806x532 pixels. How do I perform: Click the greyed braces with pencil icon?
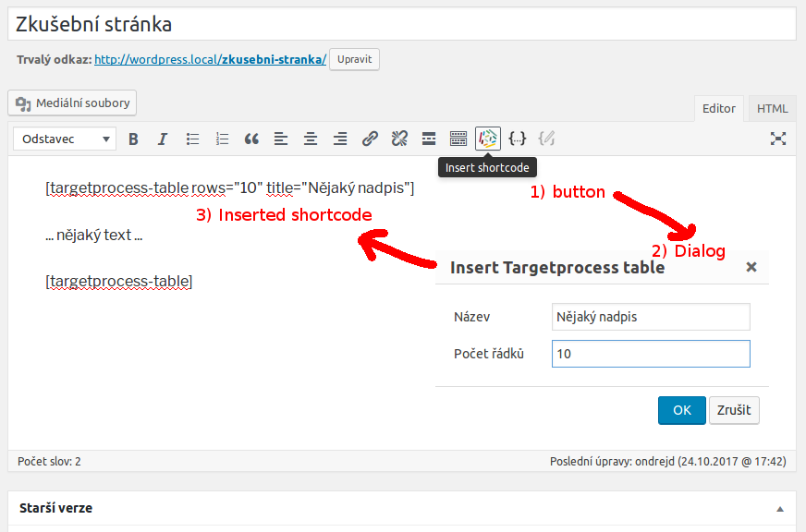coord(546,139)
